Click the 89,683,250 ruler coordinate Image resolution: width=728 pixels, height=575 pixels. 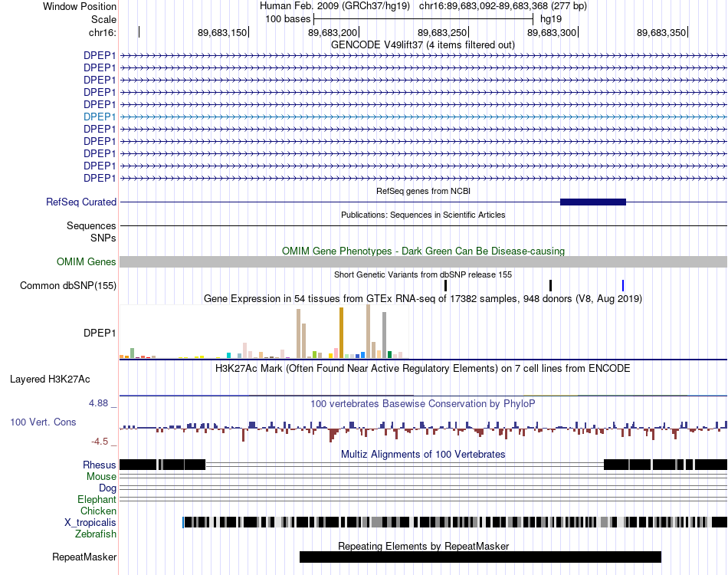pyautogui.click(x=442, y=32)
